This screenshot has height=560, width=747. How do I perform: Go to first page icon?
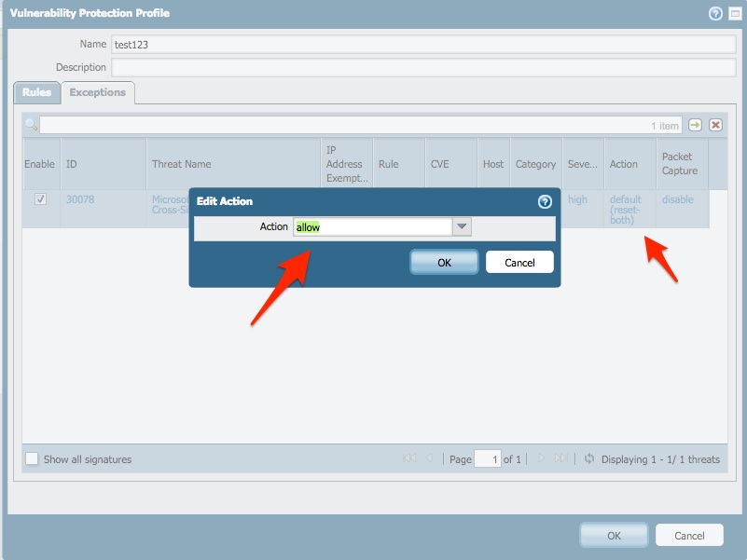(409, 458)
